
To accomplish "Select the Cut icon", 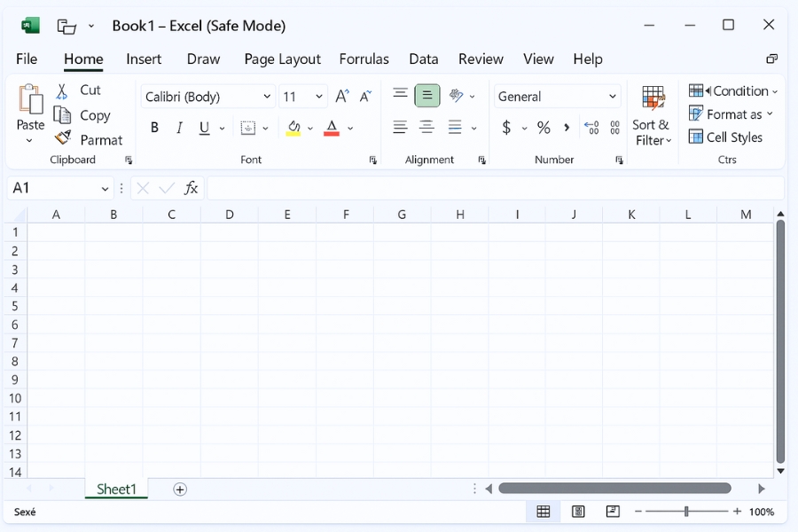I will (63, 90).
